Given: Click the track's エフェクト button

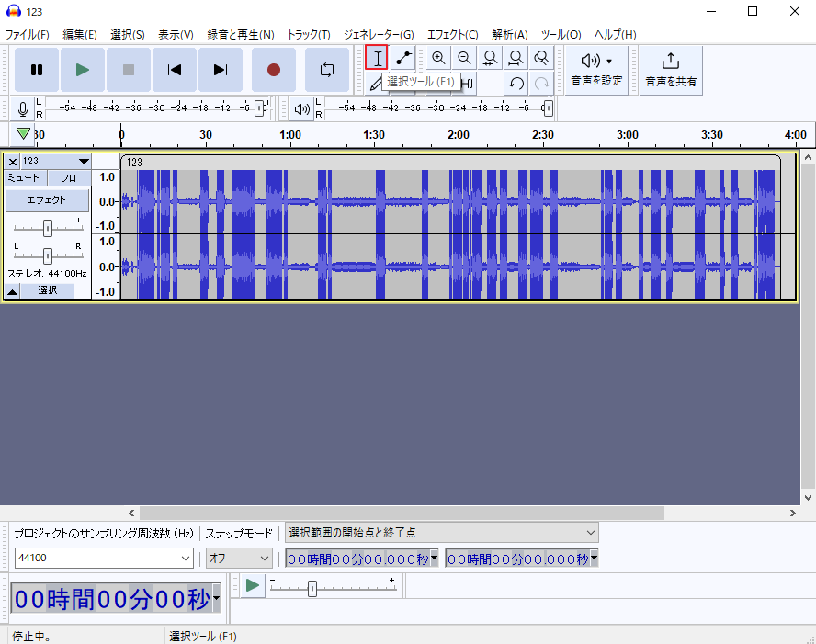Looking at the screenshot, I should click(x=47, y=198).
